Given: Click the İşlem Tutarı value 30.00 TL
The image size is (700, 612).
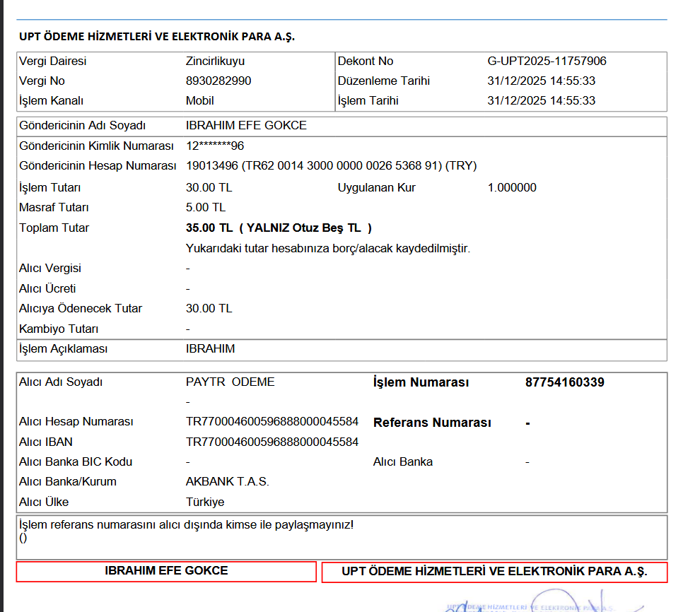Looking at the screenshot, I should [209, 188].
